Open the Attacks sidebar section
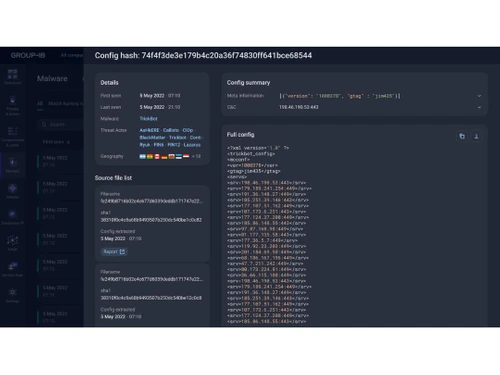Screen dimensions: 500x375 click(13, 191)
